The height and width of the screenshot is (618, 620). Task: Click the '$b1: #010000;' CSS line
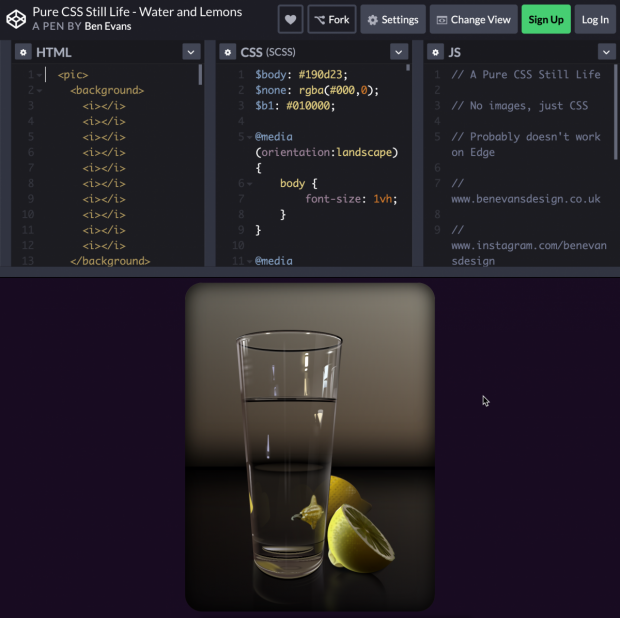coord(295,106)
